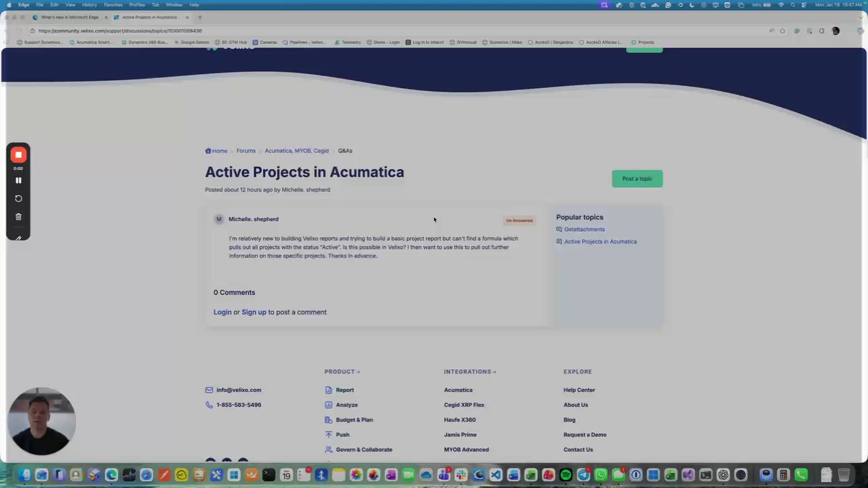Open the History menu in the menu bar
The image size is (868, 488).
[90, 5]
